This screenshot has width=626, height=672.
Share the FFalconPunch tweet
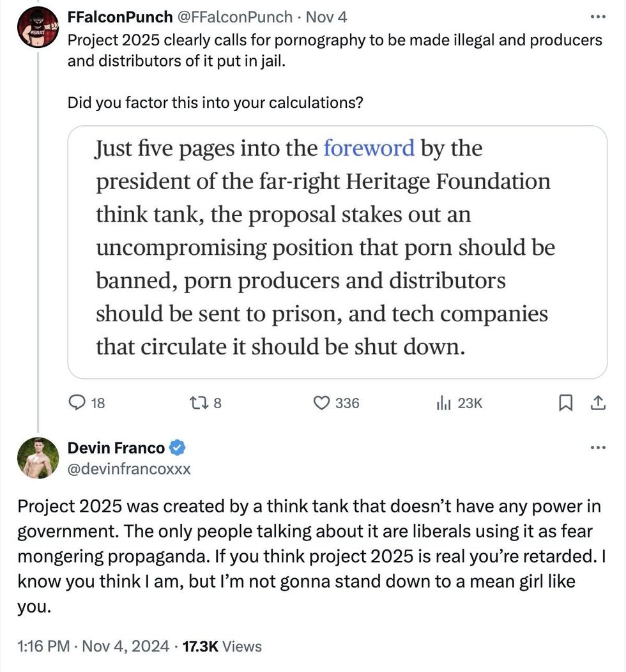tap(597, 403)
